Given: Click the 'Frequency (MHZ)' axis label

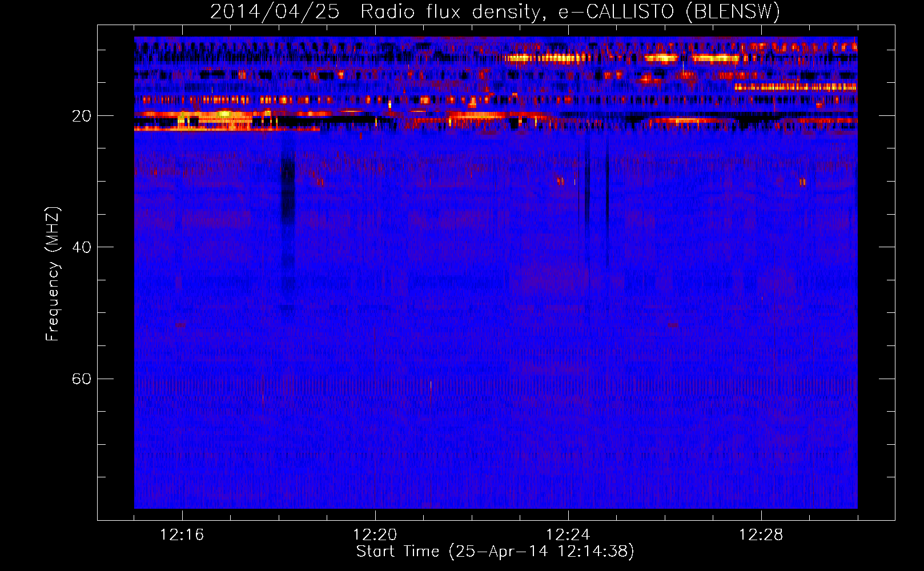Looking at the screenshot, I should pyautogui.click(x=53, y=274).
